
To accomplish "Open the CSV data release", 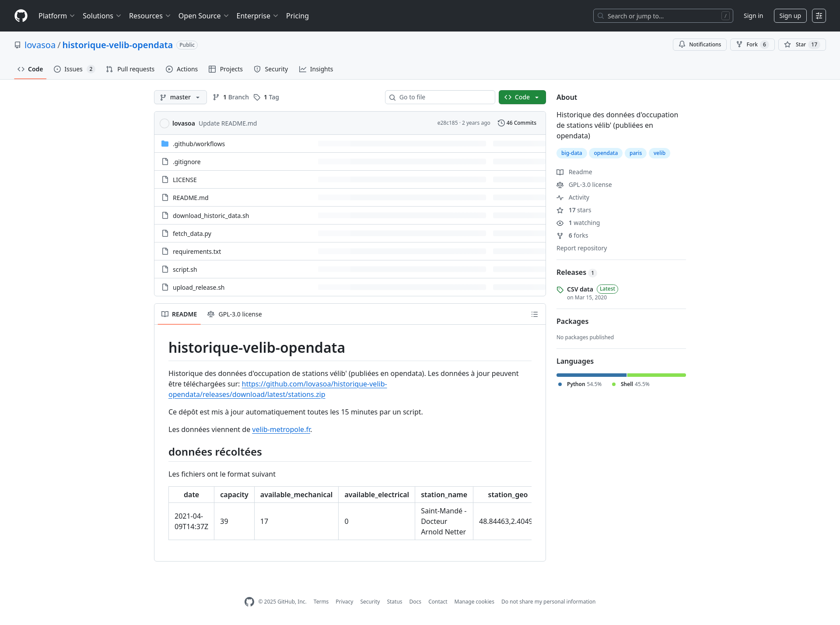I will 580,289.
